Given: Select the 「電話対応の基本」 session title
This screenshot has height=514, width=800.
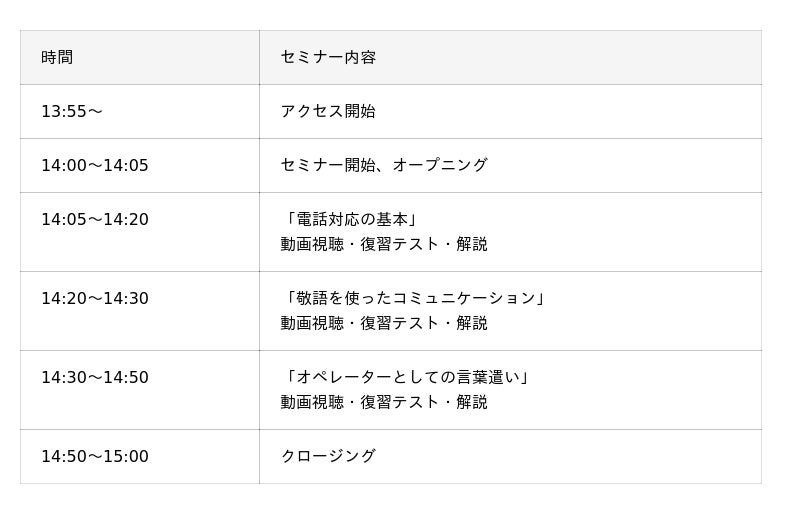Looking at the screenshot, I should coord(349,219).
